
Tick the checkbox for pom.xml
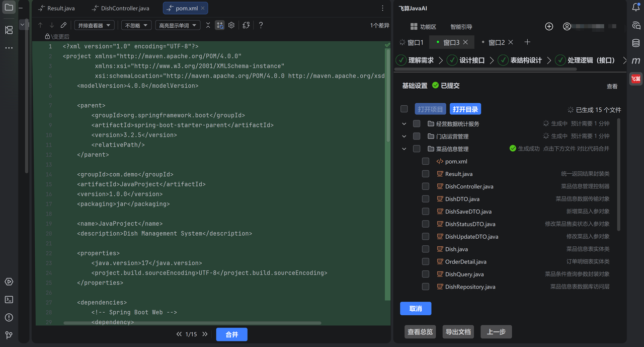coord(426,161)
